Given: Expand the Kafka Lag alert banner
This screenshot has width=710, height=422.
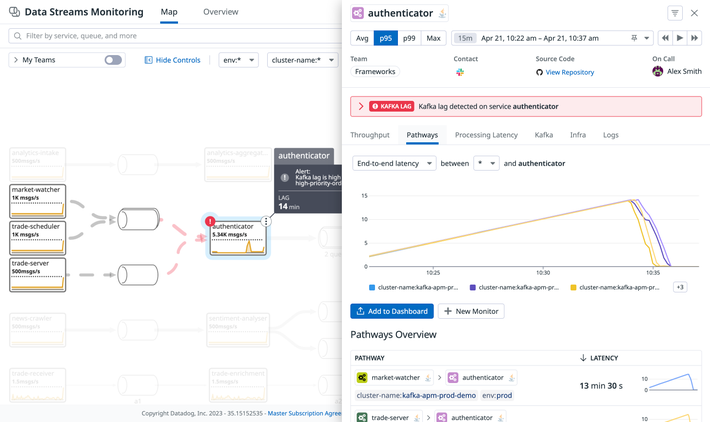Looking at the screenshot, I should (361, 106).
